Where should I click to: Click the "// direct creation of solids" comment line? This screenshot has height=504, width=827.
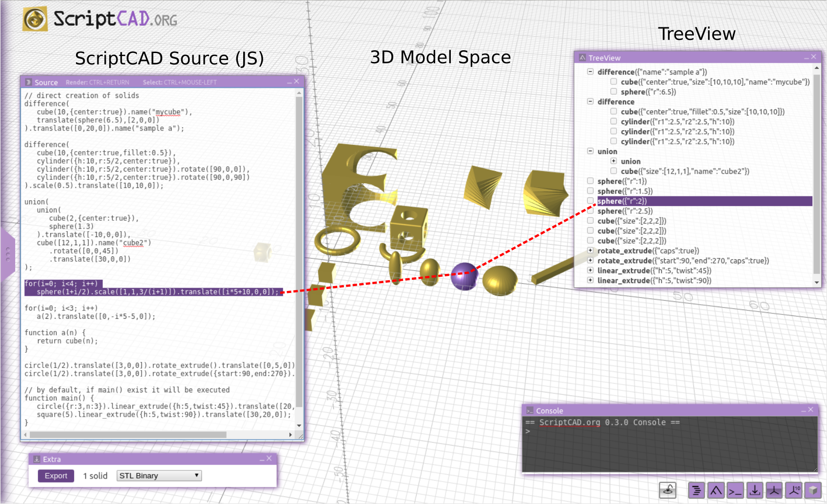[82, 96]
